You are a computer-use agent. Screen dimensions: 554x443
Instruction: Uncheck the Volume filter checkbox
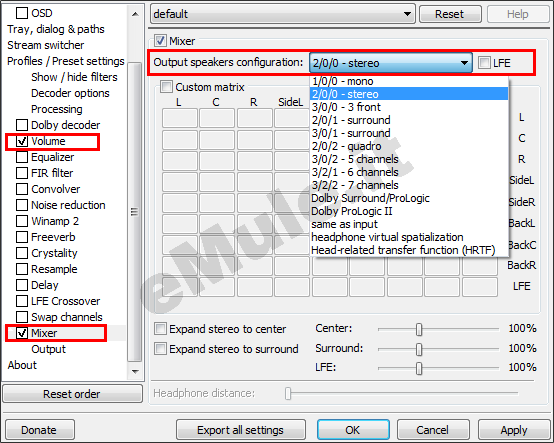(x=22, y=141)
